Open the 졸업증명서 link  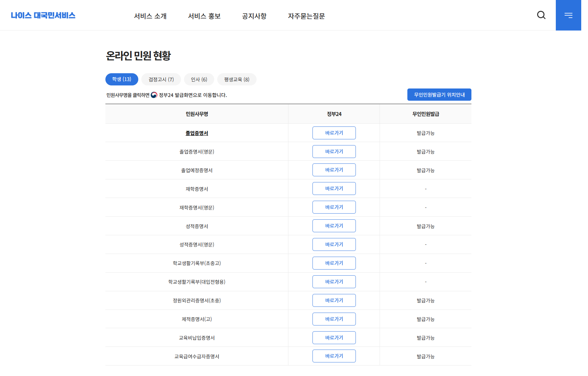tap(197, 133)
